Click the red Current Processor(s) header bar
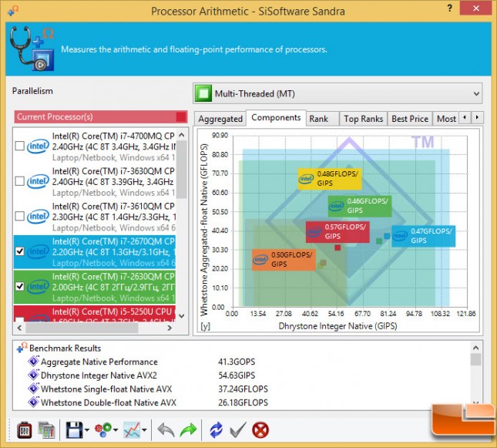 pos(101,116)
